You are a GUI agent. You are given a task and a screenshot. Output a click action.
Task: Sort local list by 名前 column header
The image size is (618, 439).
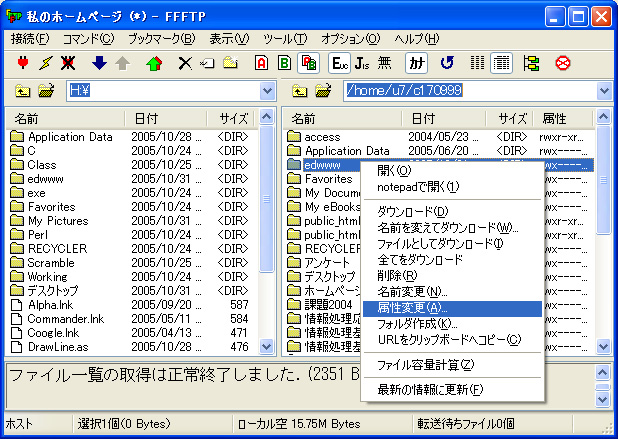coord(65,119)
